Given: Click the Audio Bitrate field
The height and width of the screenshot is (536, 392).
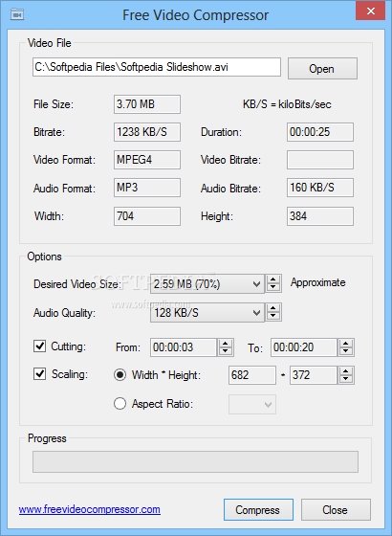Looking at the screenshot, I should pos(320,188).
